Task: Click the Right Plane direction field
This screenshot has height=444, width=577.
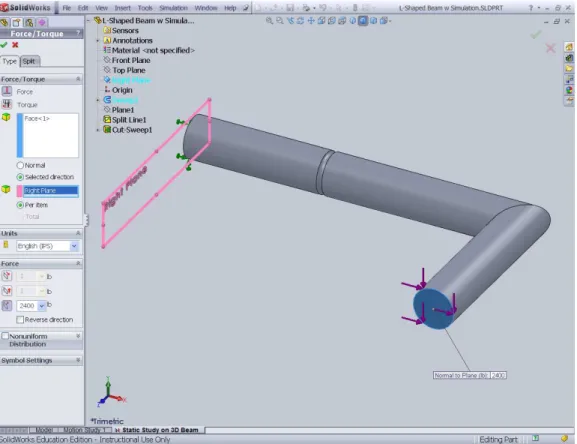Action: pos(50,191)
